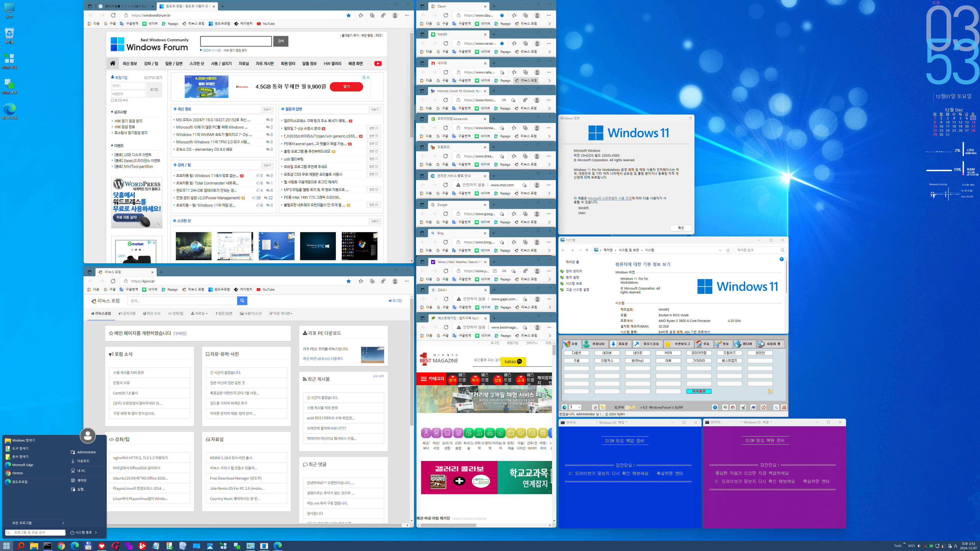Viewport: 980px width, 551px height.
Task: Open the blue help icon in launcher toolbar
Action: [x=715, y=407]
